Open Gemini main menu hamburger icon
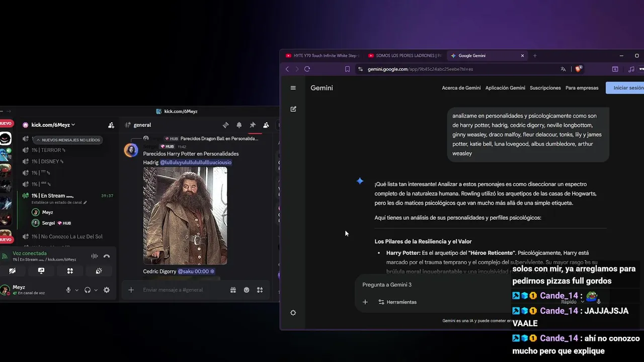 coord(293,88)
